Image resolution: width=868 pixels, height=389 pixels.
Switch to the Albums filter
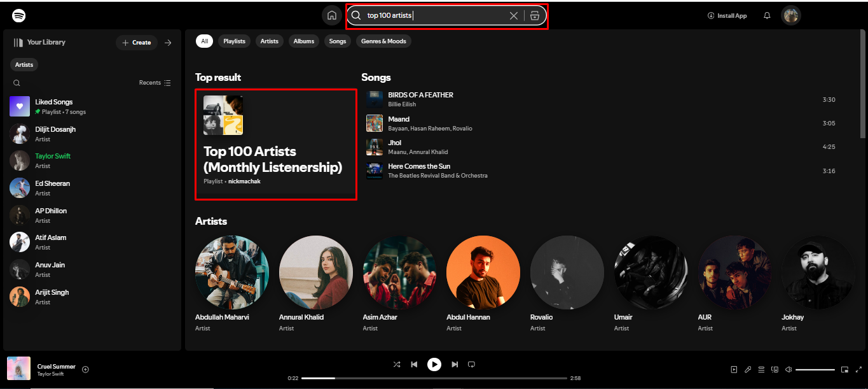(x=303, y=41)
